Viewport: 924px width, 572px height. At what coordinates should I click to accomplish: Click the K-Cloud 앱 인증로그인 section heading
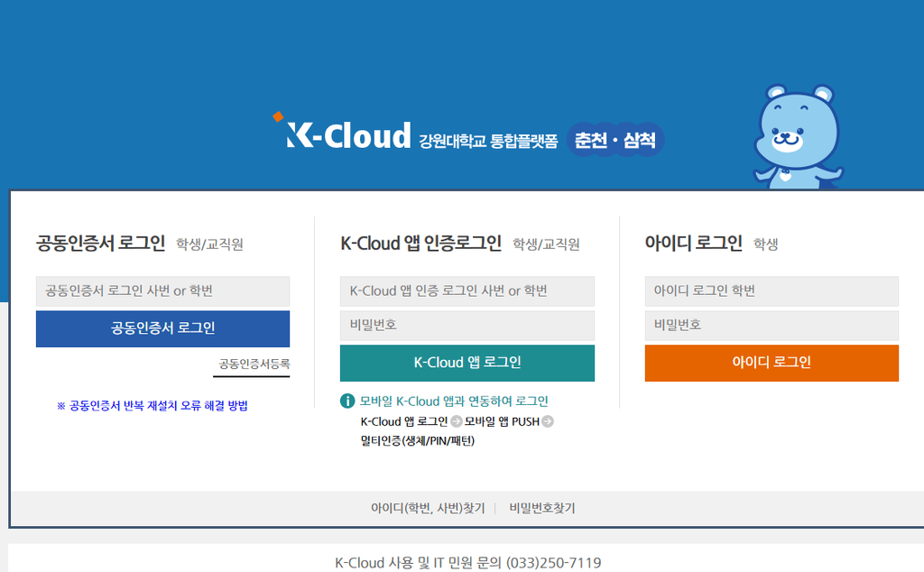point(420,244)
